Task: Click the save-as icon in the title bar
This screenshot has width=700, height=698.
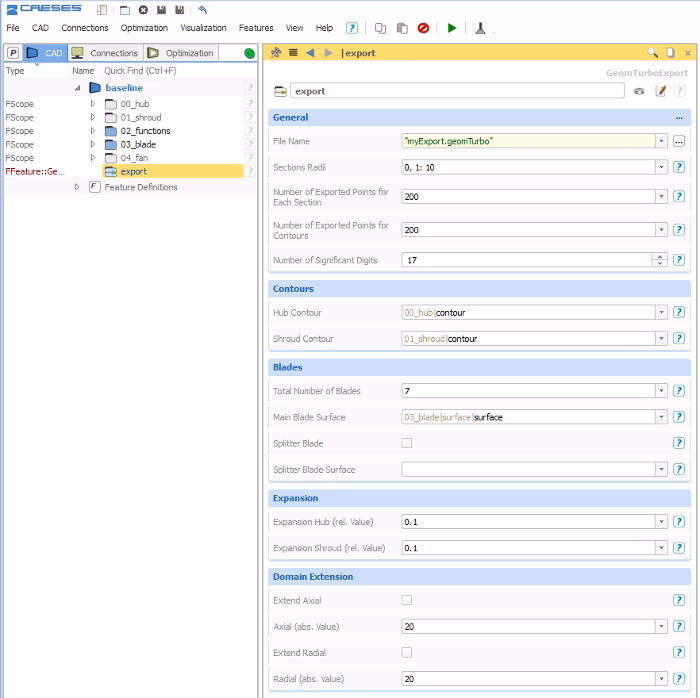Action: click(179, 9)
